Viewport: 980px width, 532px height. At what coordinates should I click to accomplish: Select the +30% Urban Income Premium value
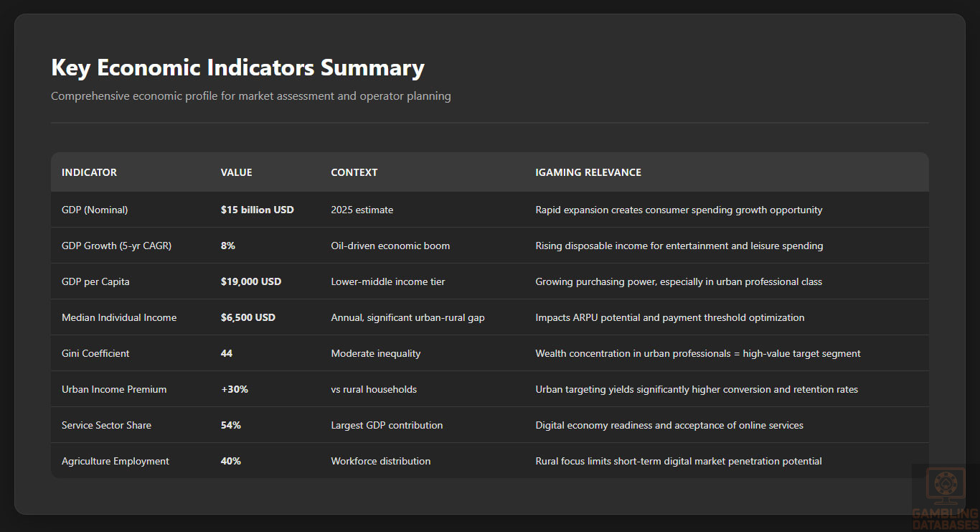[234, 390]
